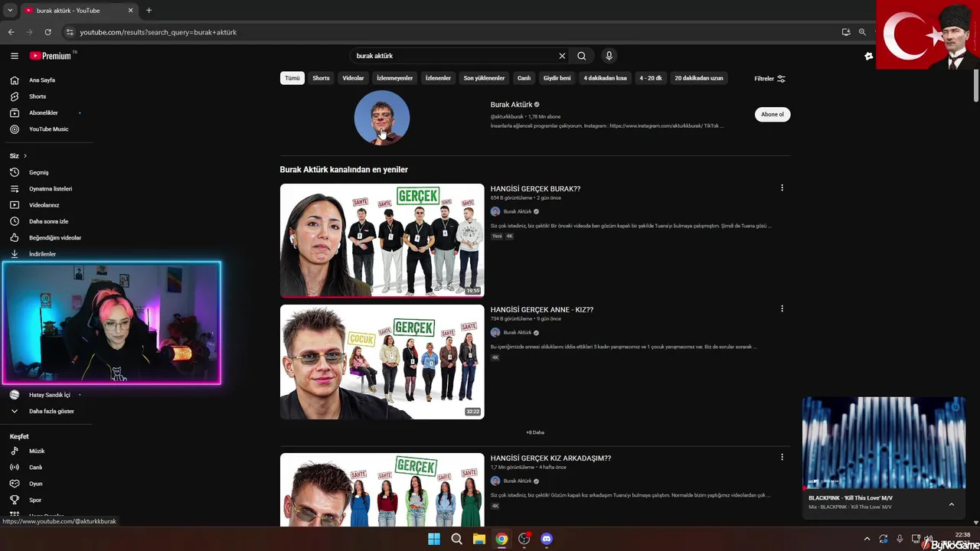Viewport: 980px width, 551px height.
Task: Select the Tümü filter chip
Action: click(292, 78)
